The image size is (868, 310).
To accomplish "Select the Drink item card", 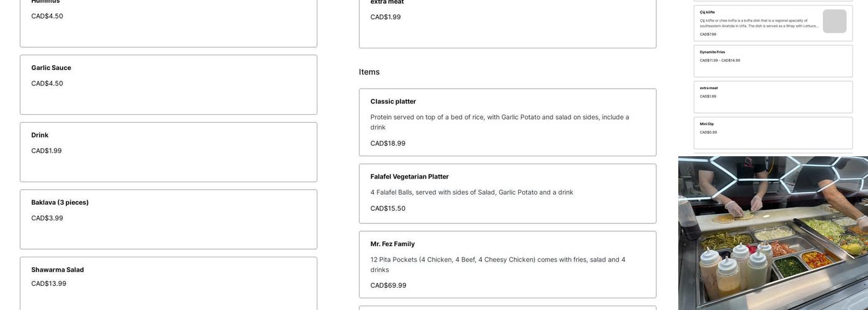I will (168, 152).
